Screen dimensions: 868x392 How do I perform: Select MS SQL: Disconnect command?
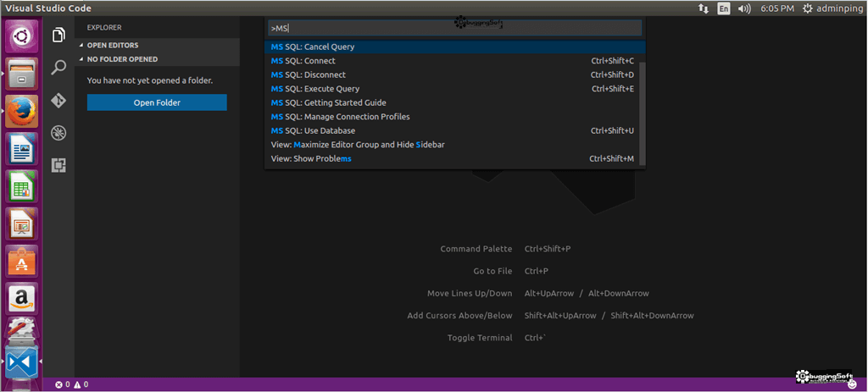pos(453,75)
